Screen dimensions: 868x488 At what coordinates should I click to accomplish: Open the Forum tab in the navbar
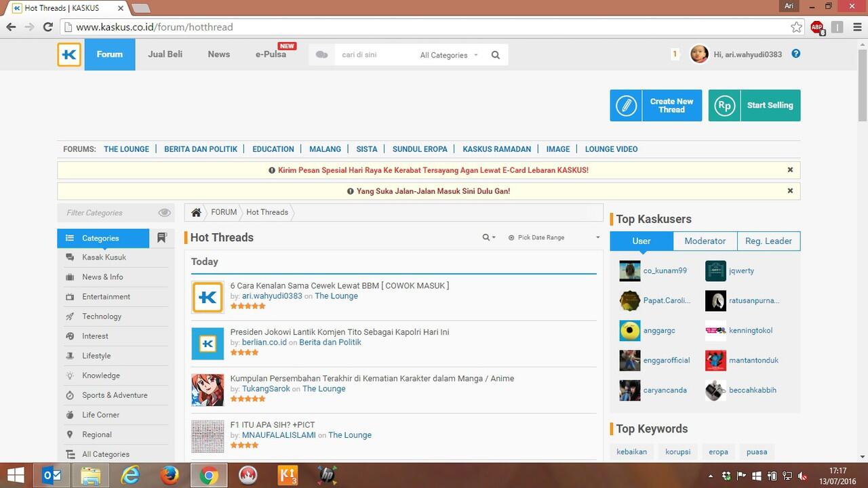(110, 54)
